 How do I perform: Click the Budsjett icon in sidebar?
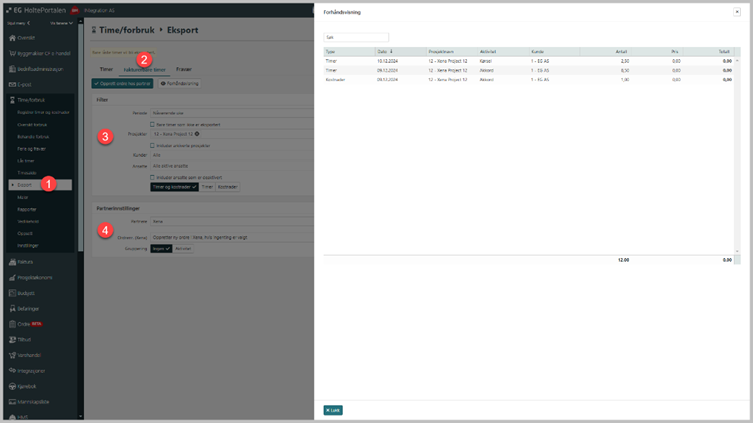[12, 293]
